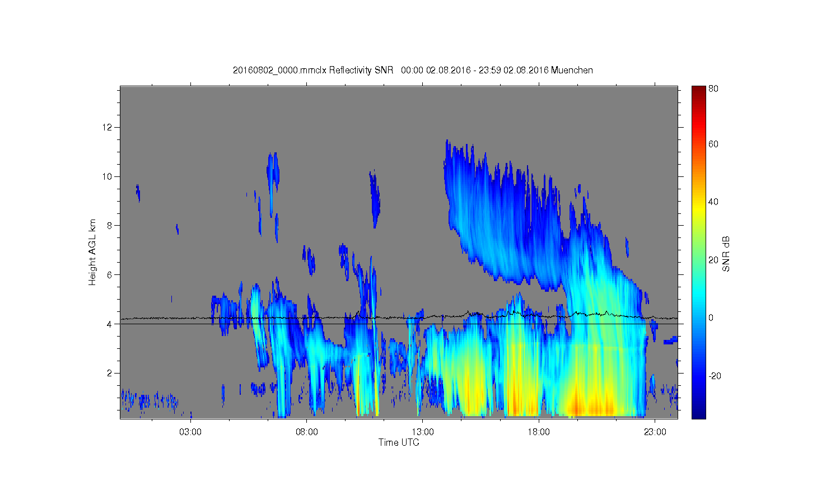Screen dimensions: 840x504
Task: Click the height tick label 6
Action: (x=110, y=275)
